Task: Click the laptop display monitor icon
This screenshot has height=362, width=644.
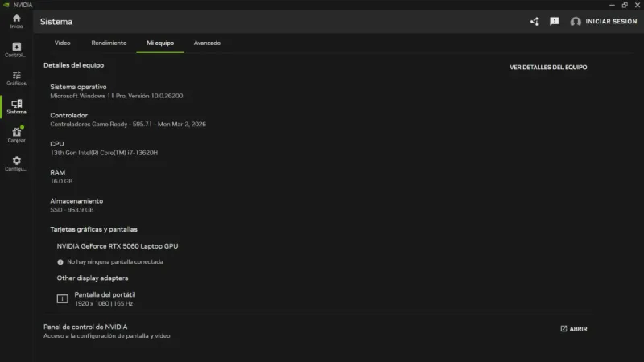Action: [63, 298]
